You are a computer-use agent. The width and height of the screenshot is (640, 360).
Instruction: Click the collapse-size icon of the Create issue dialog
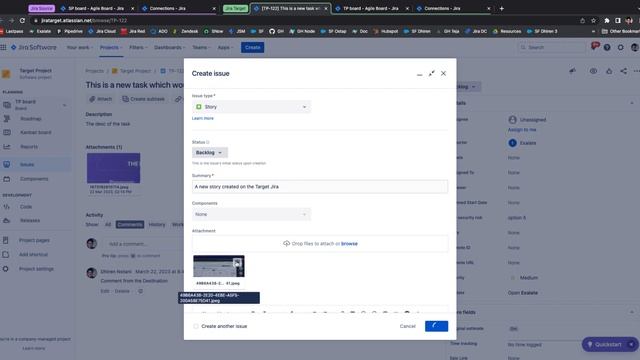click(x=431, y=73)
